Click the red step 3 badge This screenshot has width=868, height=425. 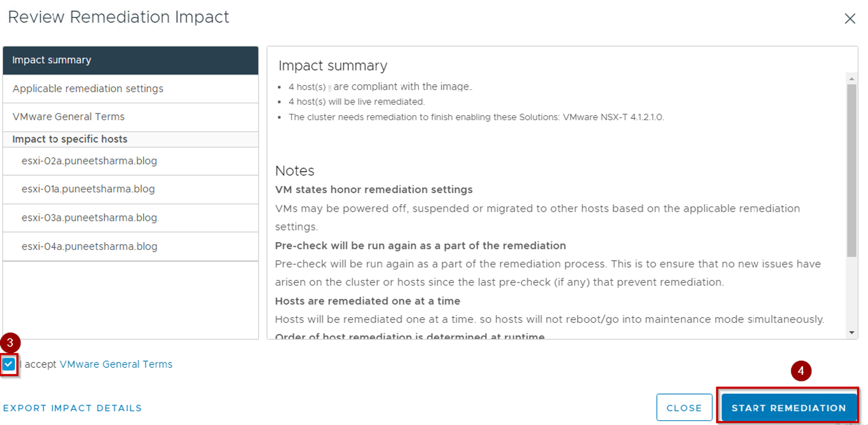click(10, 343)
